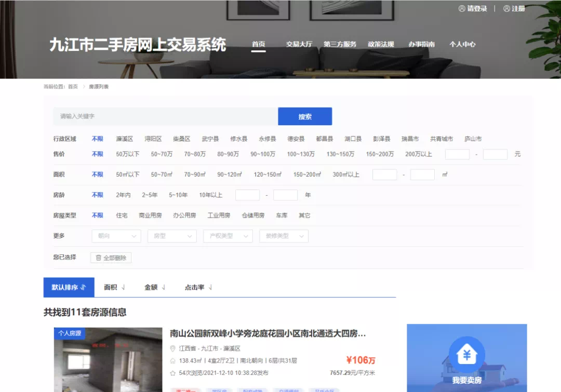The image size is (561, 392).
Task: Select area range 90~120㎡
Action: tap(230, 174)
